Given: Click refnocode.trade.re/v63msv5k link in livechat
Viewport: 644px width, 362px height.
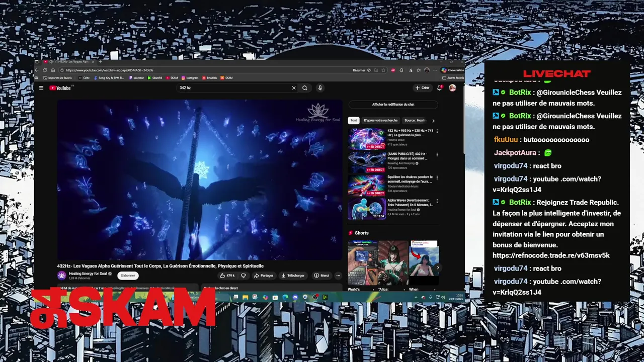Looking at the screenshot, I should click(x=551, y=255).
